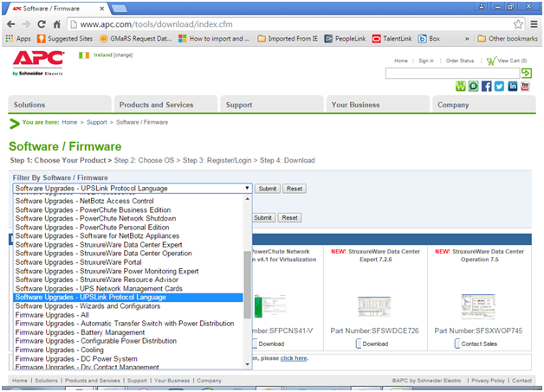Select Firmware Upgrades - Battery Management option
The height and width of the screenshot is (392, 544).
pyautogui.click(x=128, y=332)
